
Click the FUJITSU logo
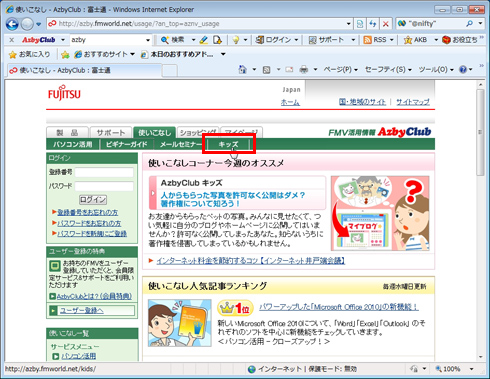[64, 94]
